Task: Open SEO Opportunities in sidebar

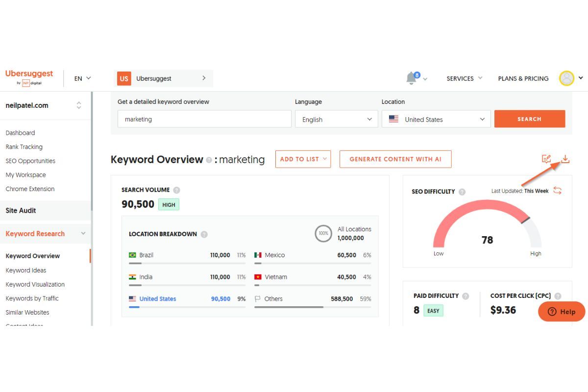Action: 30,161
